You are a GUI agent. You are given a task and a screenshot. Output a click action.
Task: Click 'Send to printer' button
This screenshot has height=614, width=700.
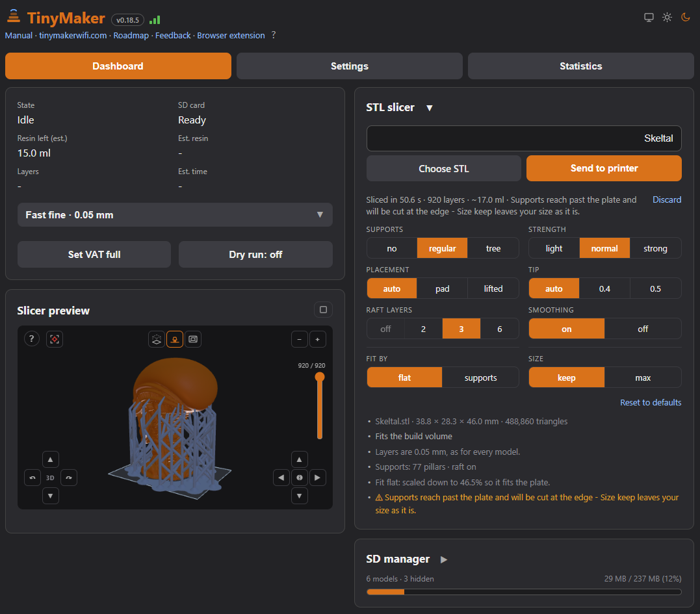tap(604, 168)
